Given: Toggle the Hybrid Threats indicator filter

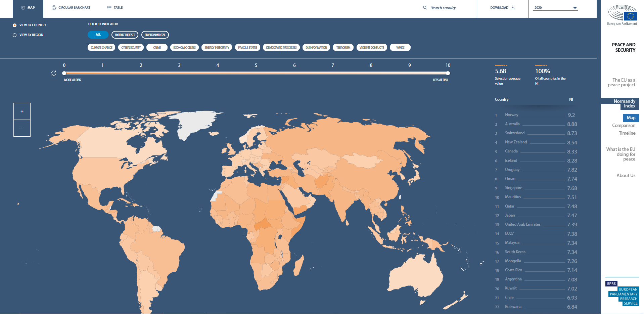Looking at the screenshot, I should 125,35.
